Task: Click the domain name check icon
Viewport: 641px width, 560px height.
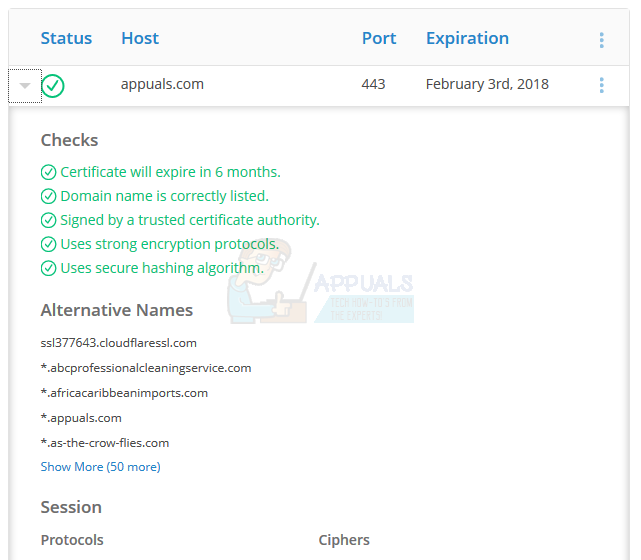Action: pyautogui.click(x=48, y=196)
